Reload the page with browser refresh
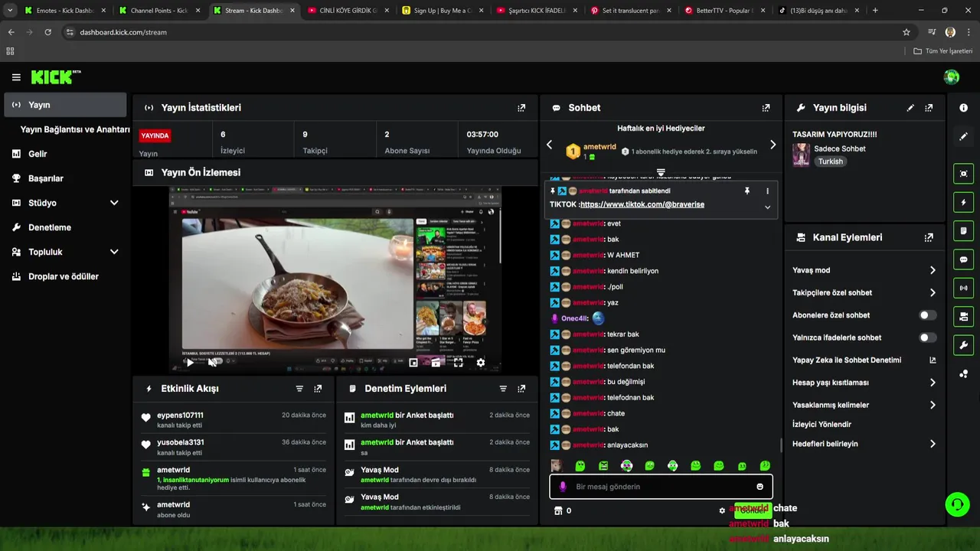980x551 pixels. click(47, 32)
